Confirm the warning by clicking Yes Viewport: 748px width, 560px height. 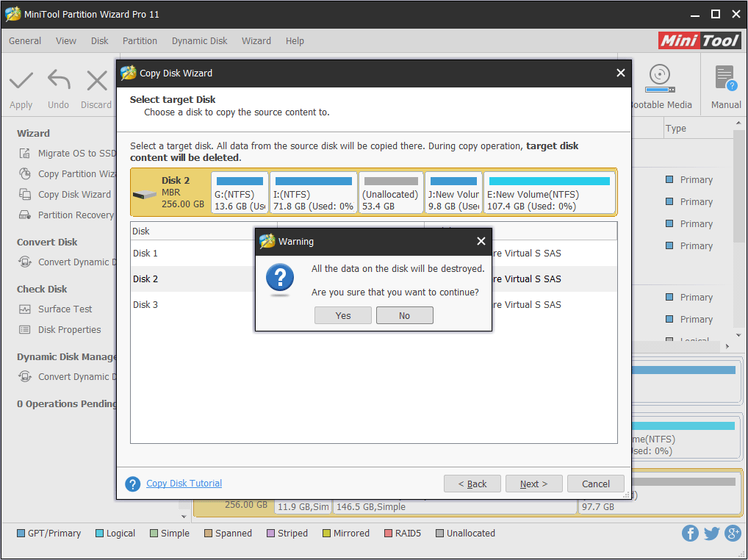coord(342,315)
